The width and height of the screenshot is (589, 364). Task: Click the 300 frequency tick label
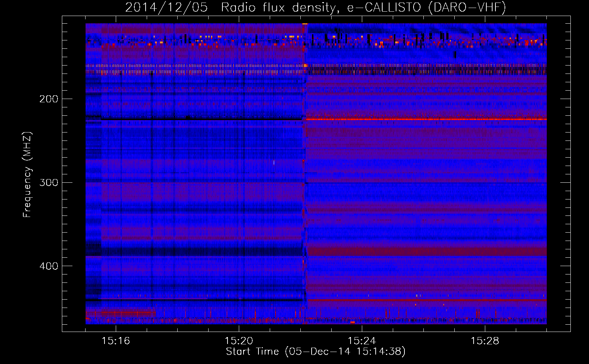(49, 182)
